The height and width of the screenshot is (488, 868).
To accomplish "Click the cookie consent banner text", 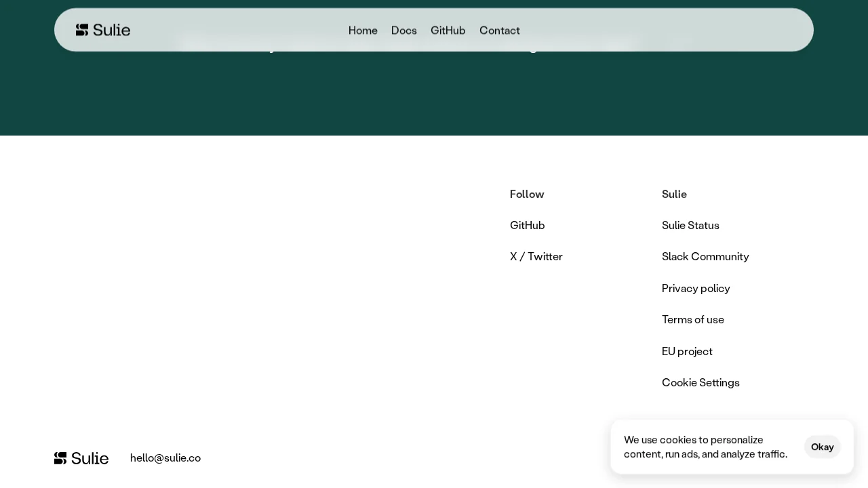I will point(705,447).
